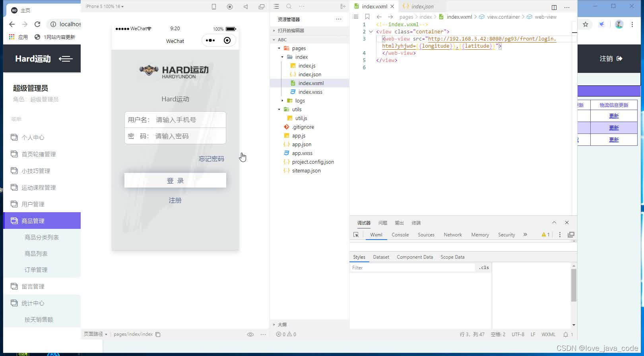Switch to the Console tab
644x356 pixels.
click(400, 235)
